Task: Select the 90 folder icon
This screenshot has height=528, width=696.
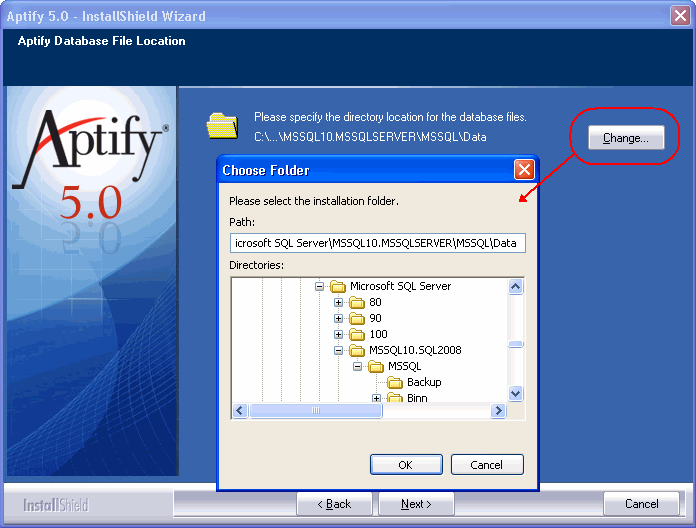Action: pyautogui.click(x=357, y=318)
